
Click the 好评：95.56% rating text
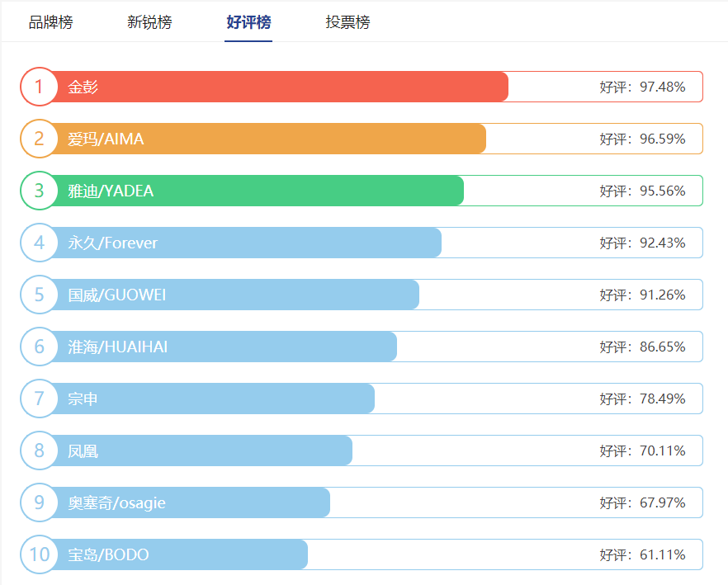[x=642, y=191]
